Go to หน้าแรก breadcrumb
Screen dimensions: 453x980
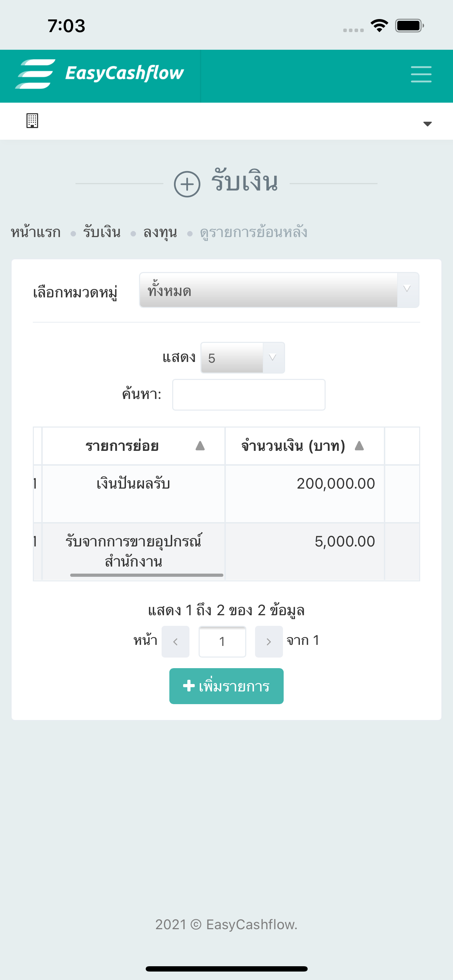[x=36, y=232]
